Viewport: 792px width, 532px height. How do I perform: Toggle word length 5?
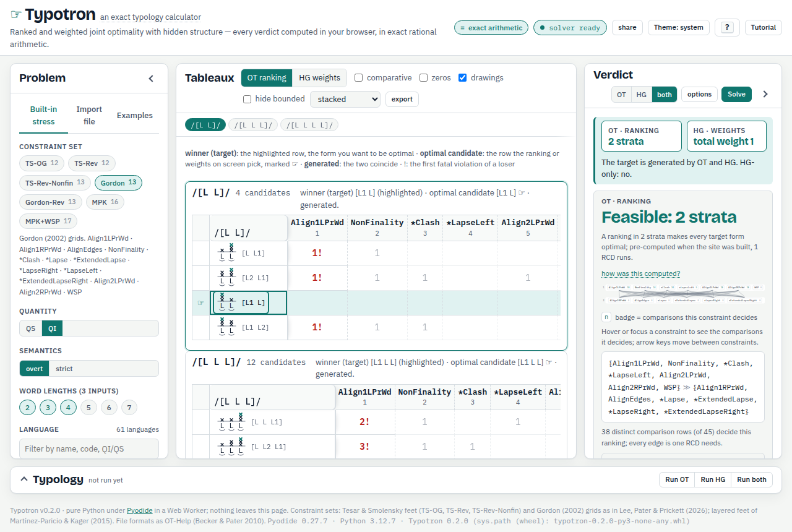(88, 408)
